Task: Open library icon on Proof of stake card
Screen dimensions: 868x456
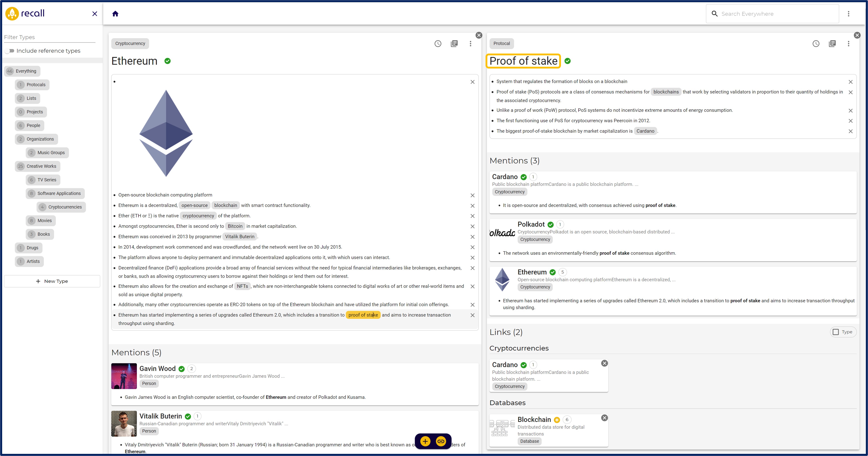Action: coord(832,44)
